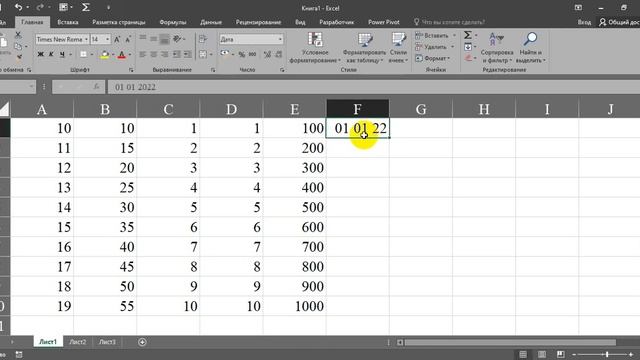The image size is (640, 360).
Task: Toggle align right for cell text
Action: tap(164, 54)
